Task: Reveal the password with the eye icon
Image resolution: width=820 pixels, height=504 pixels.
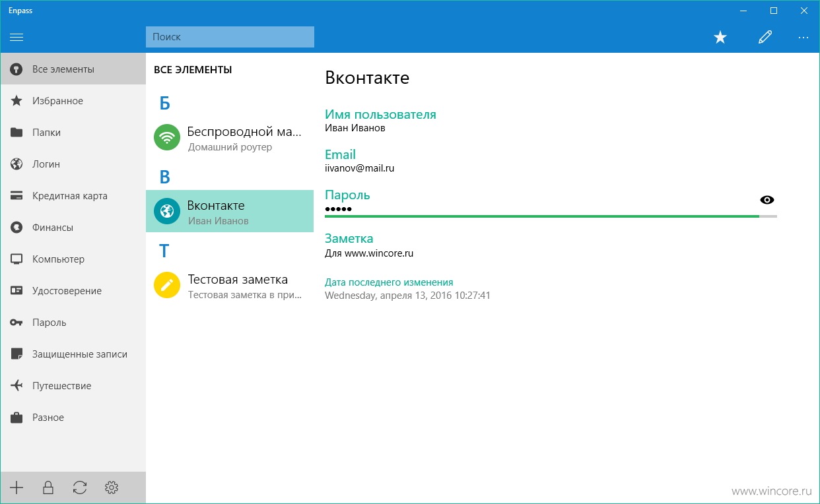Action: pyautogui.click(x=767, y=200)
